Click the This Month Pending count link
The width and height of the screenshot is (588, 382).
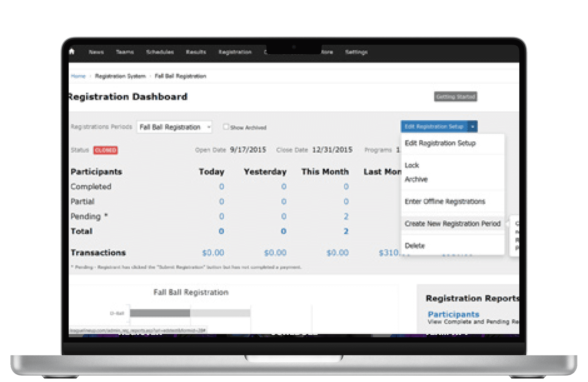(x=346, y=216)
